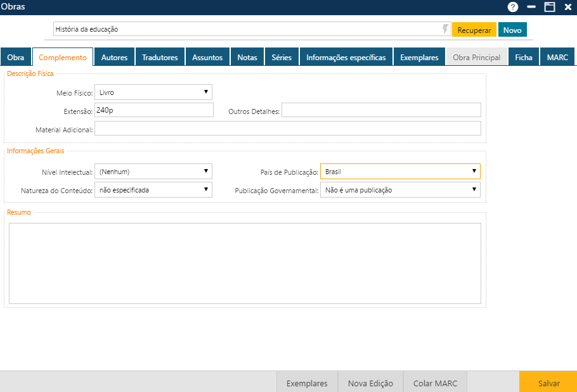Open the Meio Físico dropdown
This screenshot has height=392, width=577.
tap(153, 92)
